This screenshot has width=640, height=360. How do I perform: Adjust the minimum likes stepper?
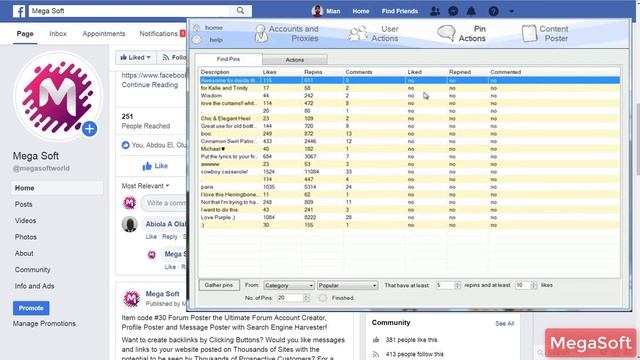coord(533,285)
